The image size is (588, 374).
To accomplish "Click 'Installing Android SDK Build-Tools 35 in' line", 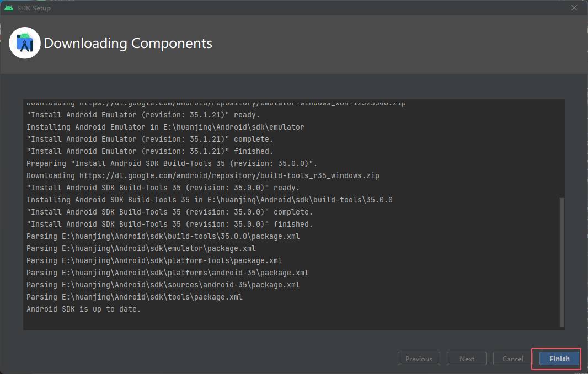I will coord(210,200).
